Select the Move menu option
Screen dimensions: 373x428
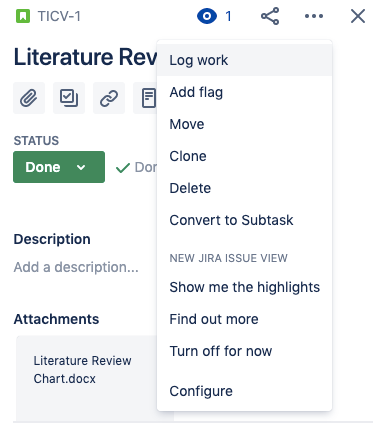click(244, 124)
